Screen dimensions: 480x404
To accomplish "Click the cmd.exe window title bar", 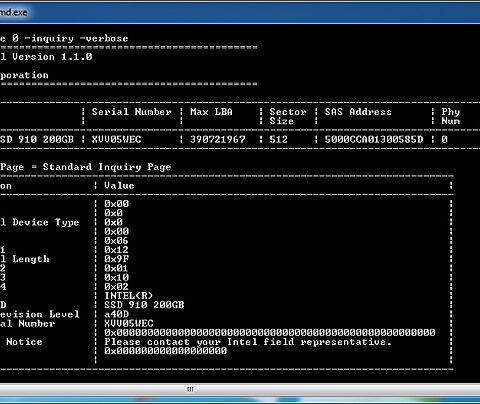I will click(240, 13).
